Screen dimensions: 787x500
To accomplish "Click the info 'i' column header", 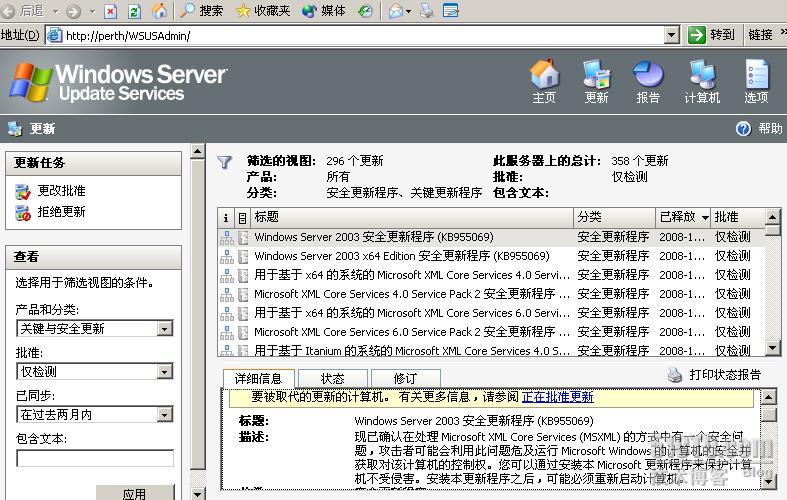I will click(226, 217).
